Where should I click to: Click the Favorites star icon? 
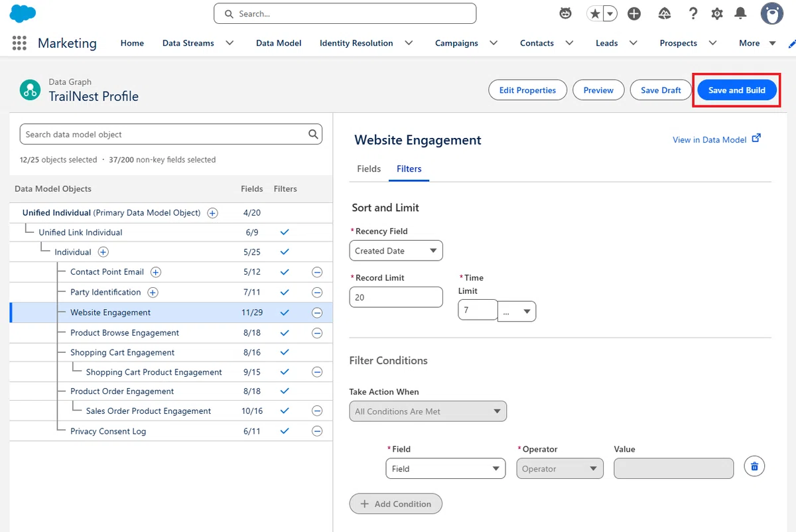coord(595,13)
